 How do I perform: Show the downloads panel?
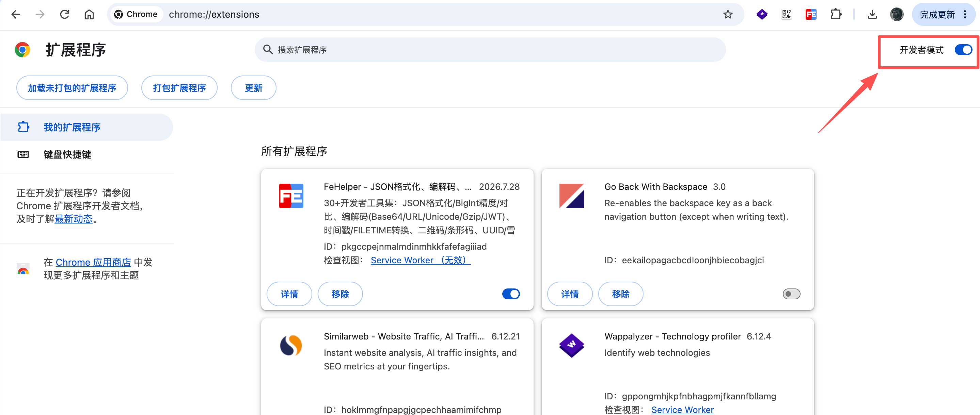coord(872,14)
